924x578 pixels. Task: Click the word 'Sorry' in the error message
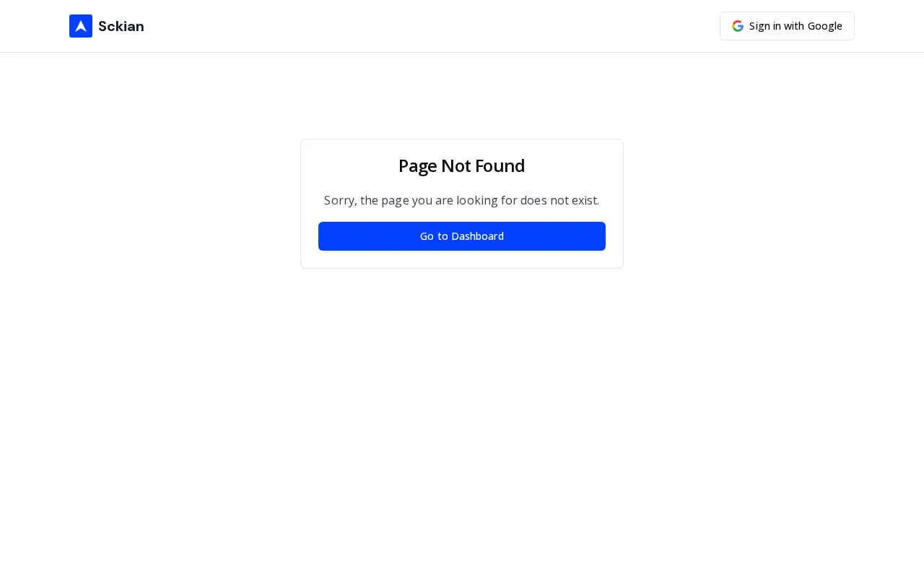pyautogui.click(x=339, y=200)
